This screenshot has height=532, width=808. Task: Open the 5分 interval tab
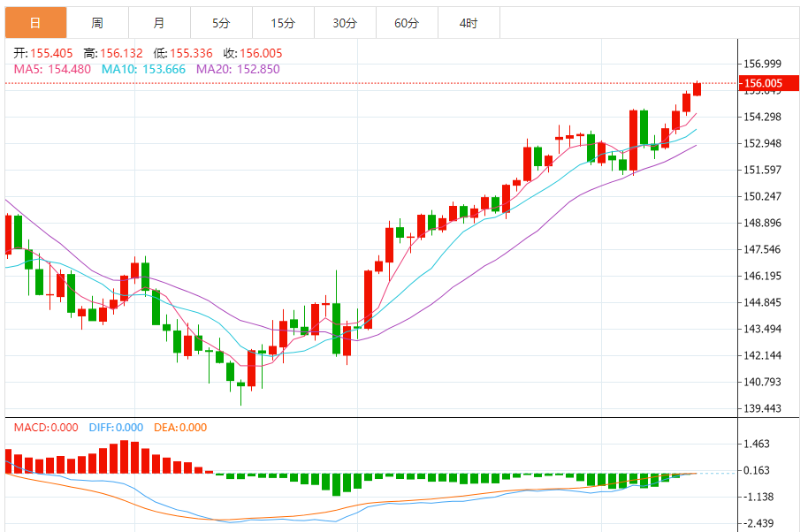click(221, 23)
